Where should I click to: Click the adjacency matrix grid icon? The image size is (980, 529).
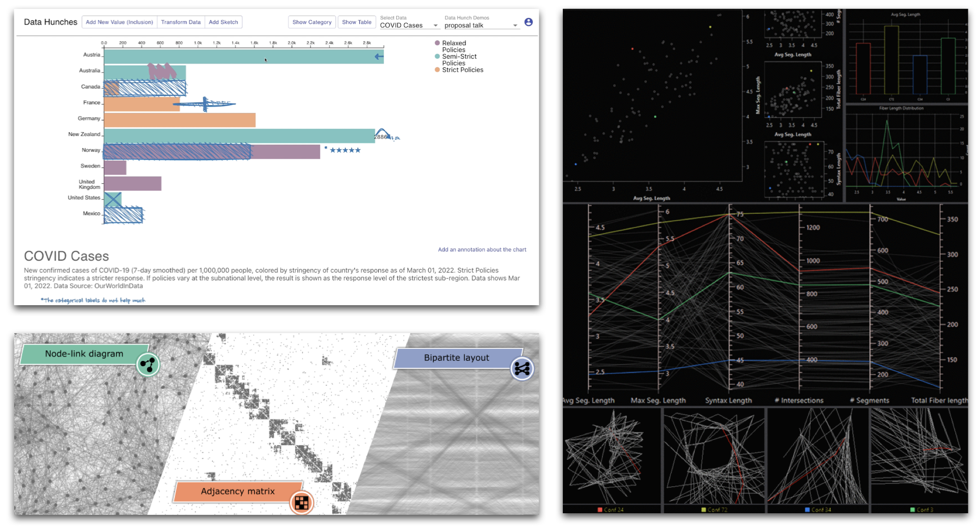click(302, 503)
